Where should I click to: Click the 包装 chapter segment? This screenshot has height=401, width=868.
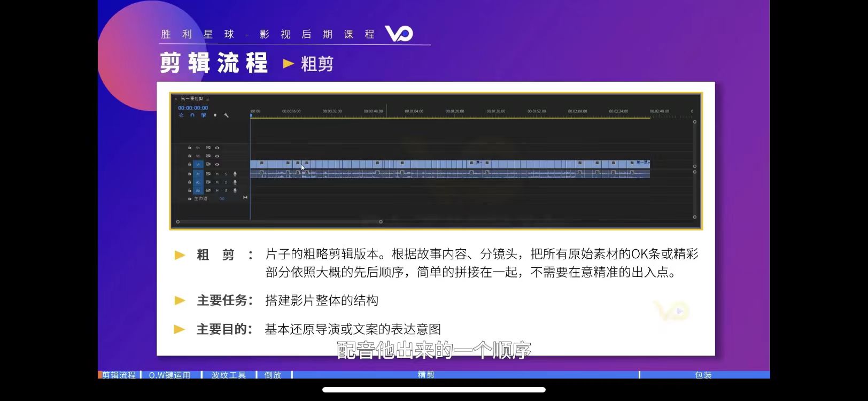[703, 375]
